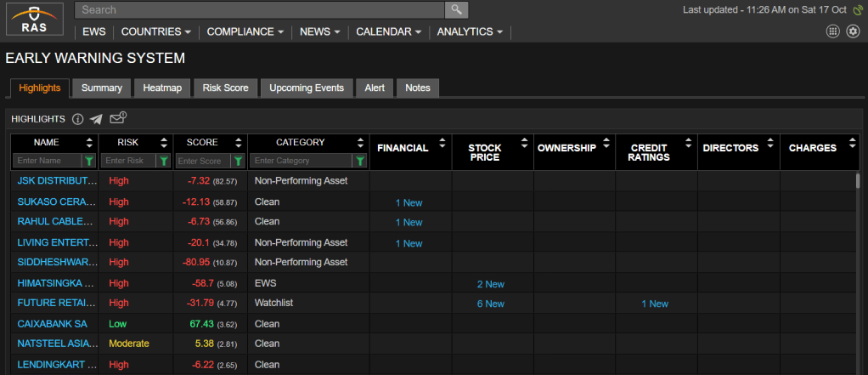
Task: Open the CAIXABANK SA company link
Action: tap(52, 324)
